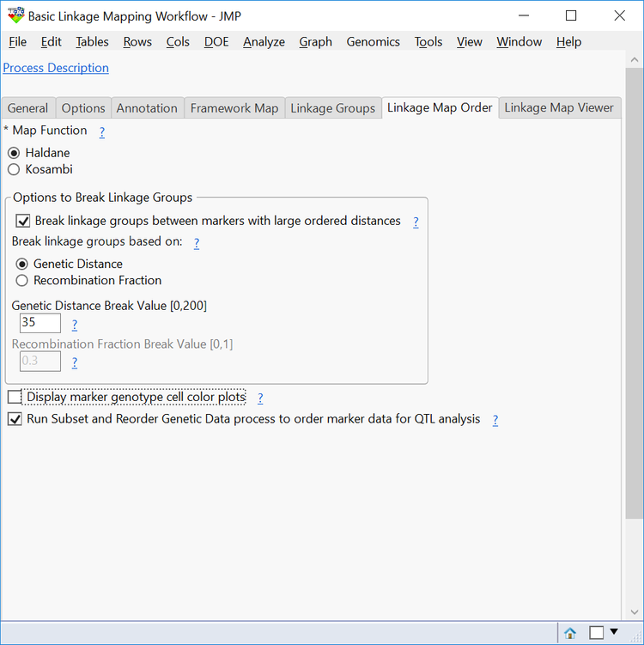The height and width of the screenshot is (645, 644).
Task: Open the Process Description link
Action: click(56, 68)
